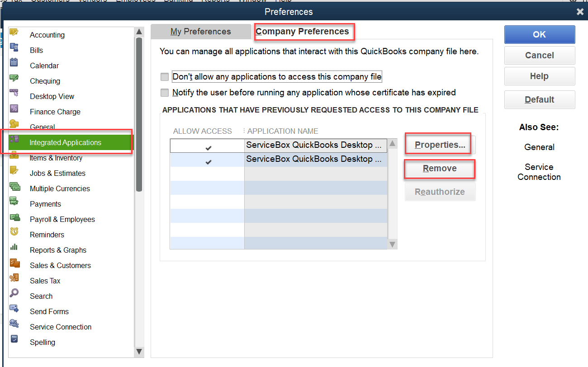Viewport: 588px width, 367px height.
Task: Click the OK button
Action: 540,34
